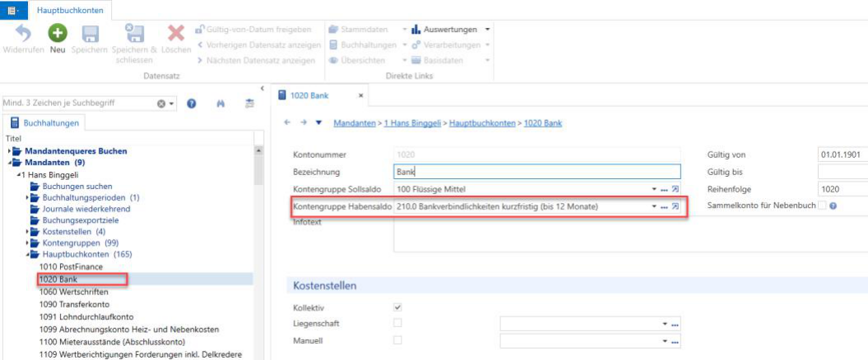Click Speichern & schliessen icon
The width and height of the screenshot is (868, 360).
coord(134,33)
